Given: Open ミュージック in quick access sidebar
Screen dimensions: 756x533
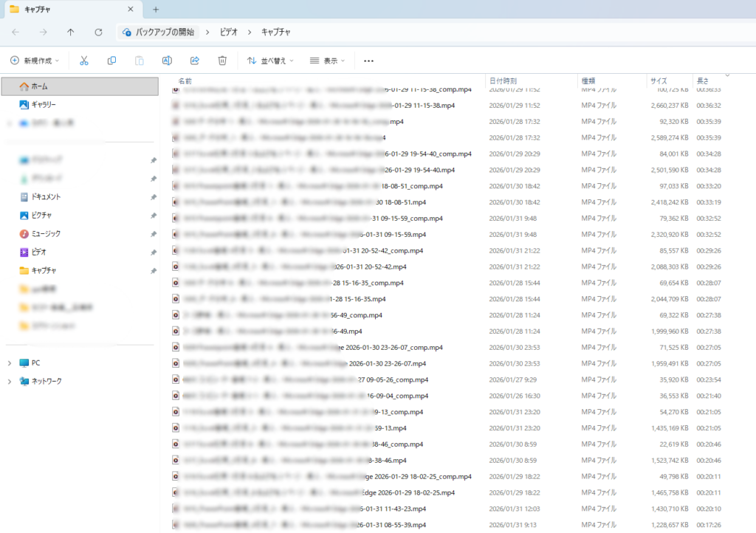Looking at the screenshot, I should [46, 233].
